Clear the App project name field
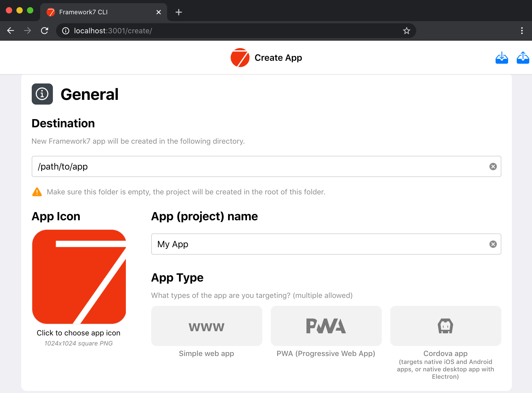 coord(493,244)
